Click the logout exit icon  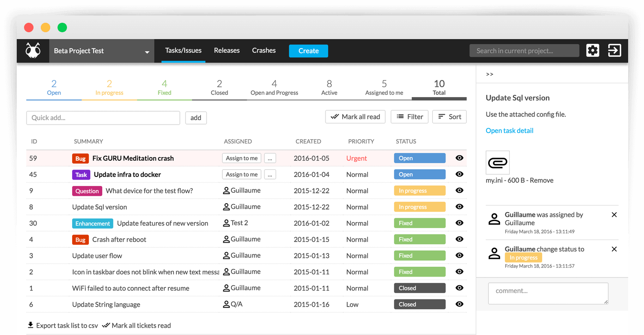tap(614, 51)
